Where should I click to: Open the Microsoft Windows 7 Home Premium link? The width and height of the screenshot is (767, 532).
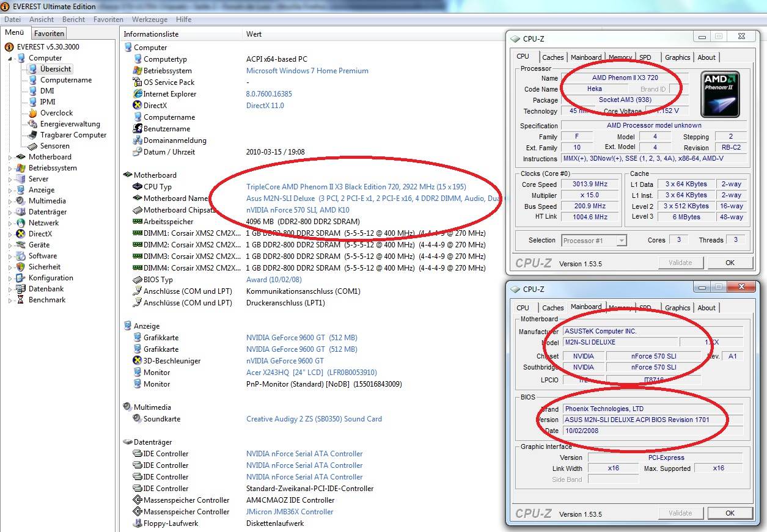pyautogui.click(x=307, y=71)
